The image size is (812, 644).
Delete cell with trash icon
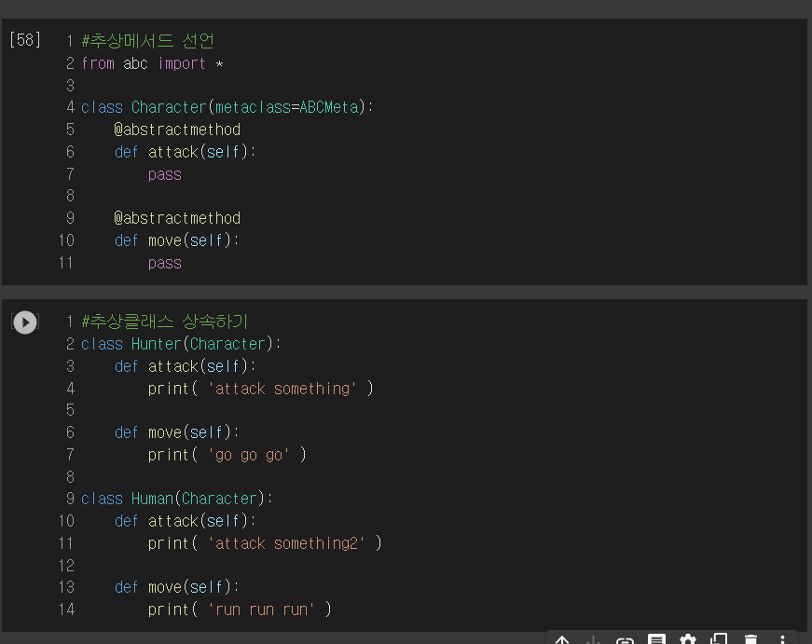[x=750, y=640]
